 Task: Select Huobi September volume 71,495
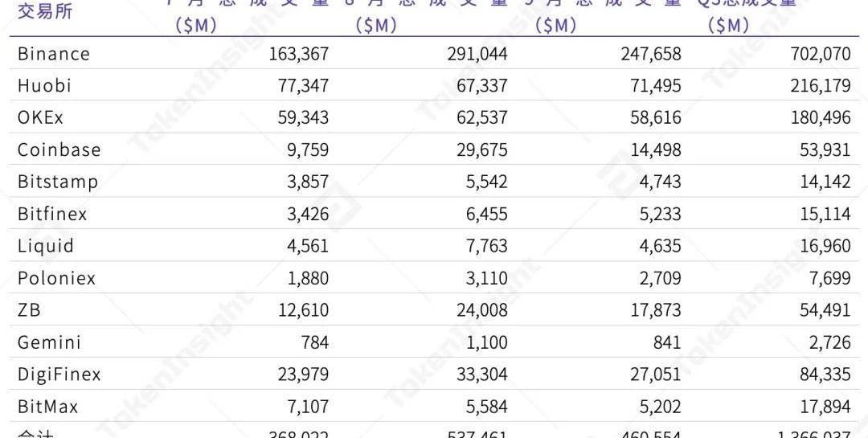[656, 85]
